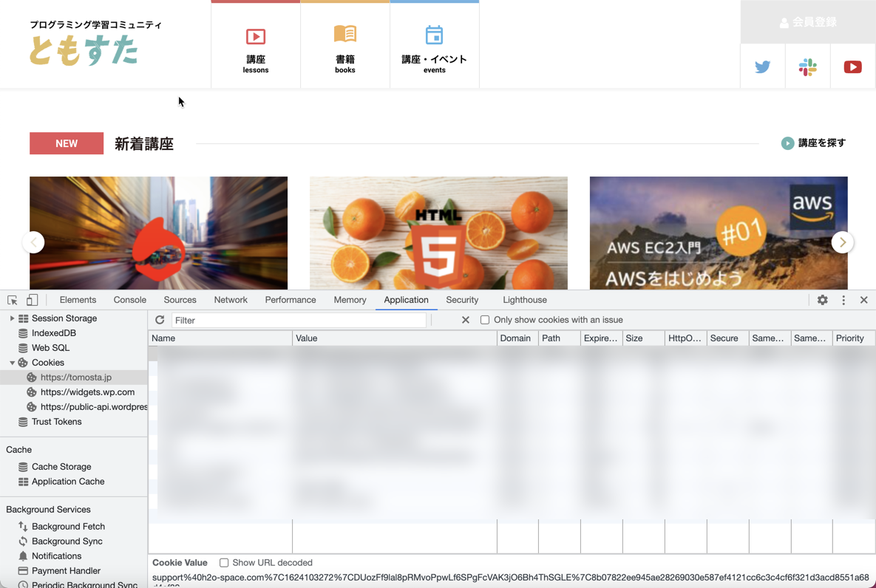Enable Only show cookies with an issue
The height and width of the screenshot is (588, 876).
pos(485,320)
